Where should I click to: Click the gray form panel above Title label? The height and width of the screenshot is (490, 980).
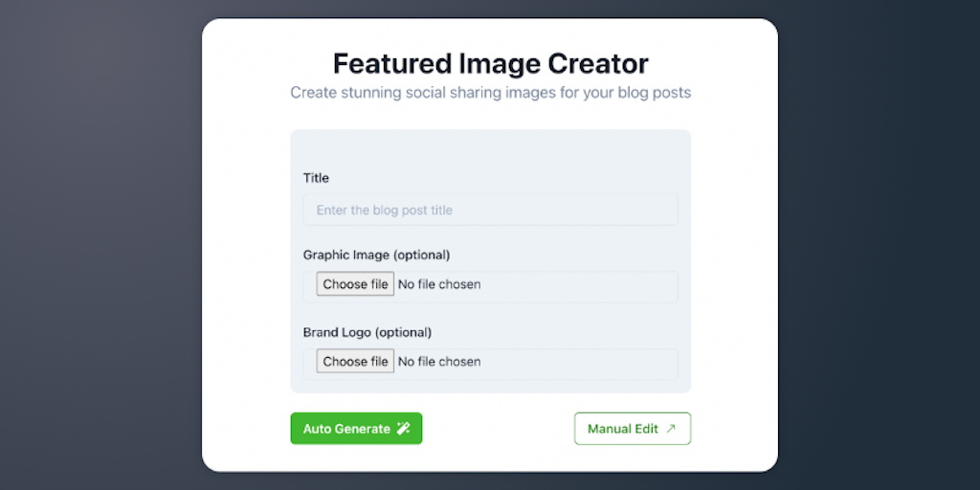click(x=490, y=148)
